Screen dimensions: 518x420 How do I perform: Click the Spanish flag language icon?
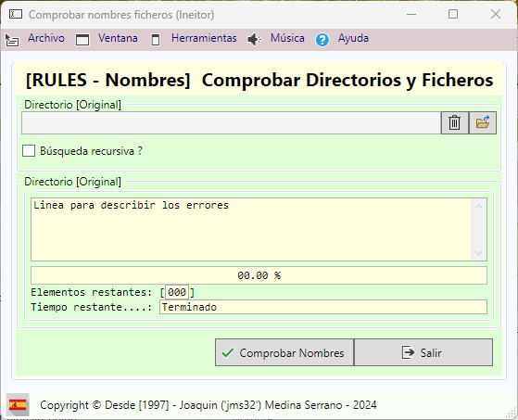18,404
